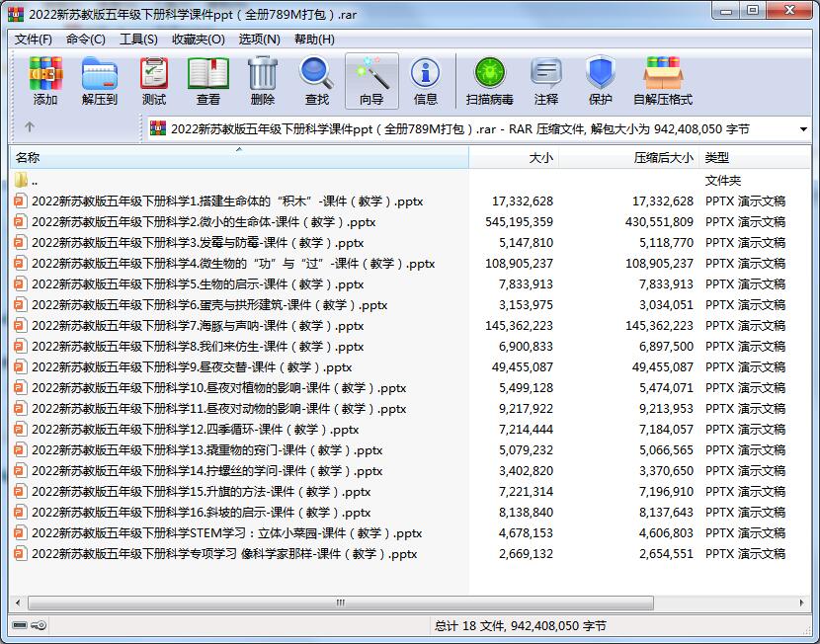This screenshot has width=820, height=644.
Task: Select file 9.昼夜交替-课件
Action: point(192,367)
